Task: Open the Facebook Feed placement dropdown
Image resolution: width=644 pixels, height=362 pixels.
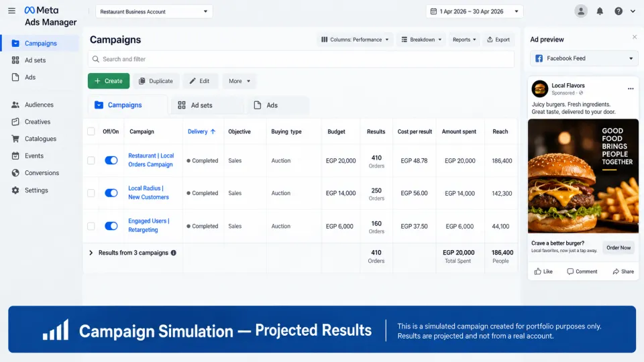Action: [x=584, y=58]
